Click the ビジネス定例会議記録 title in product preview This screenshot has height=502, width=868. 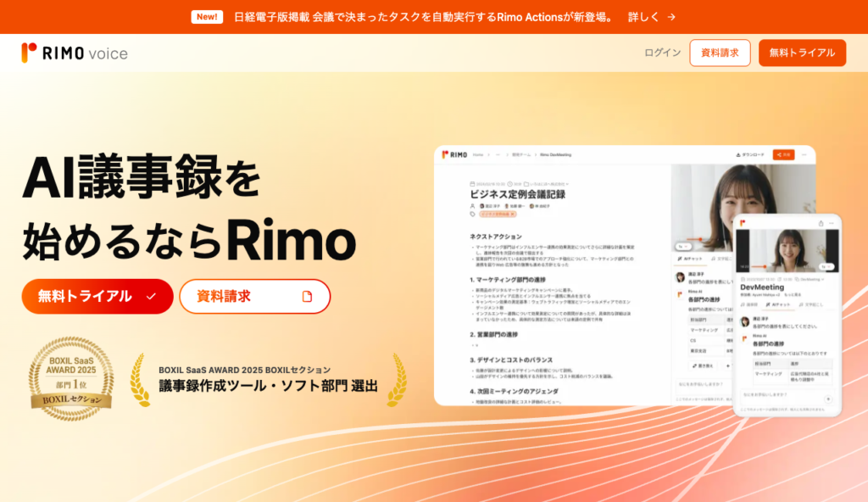(518, 194)
